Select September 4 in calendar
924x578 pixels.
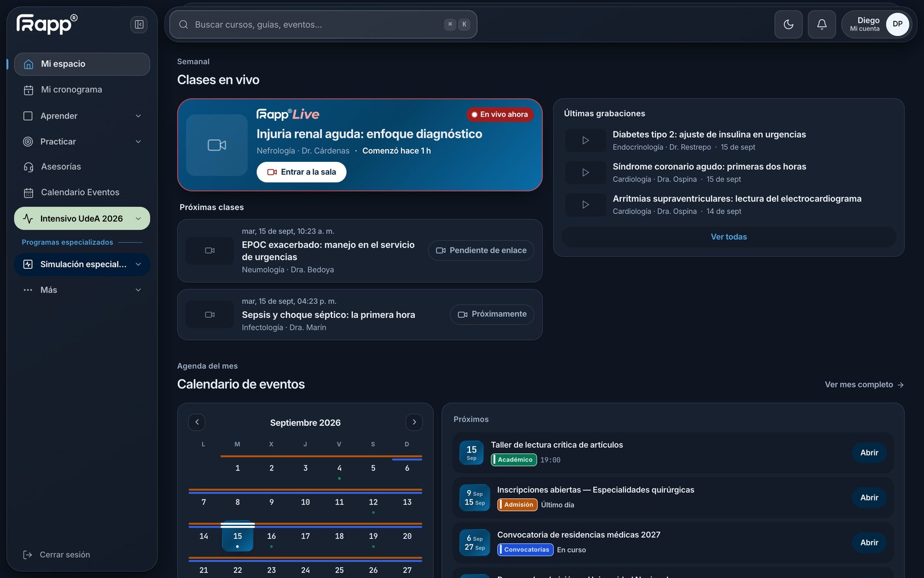339,469
